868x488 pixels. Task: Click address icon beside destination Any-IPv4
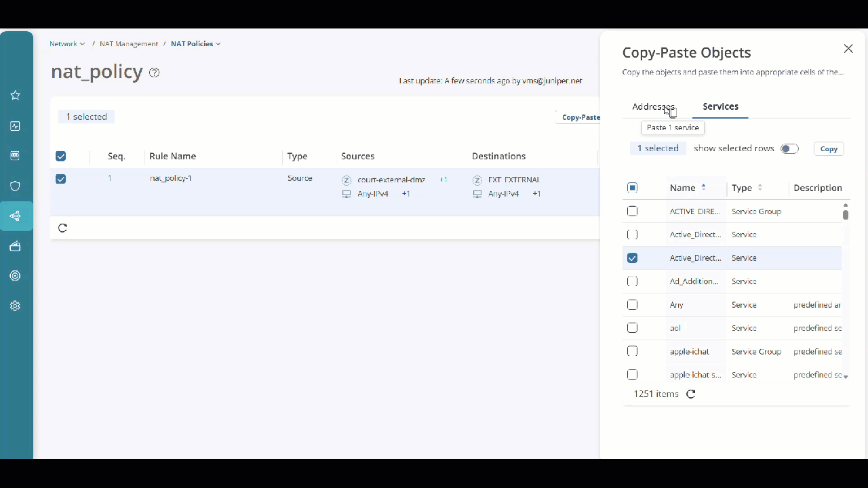point(477,195)
